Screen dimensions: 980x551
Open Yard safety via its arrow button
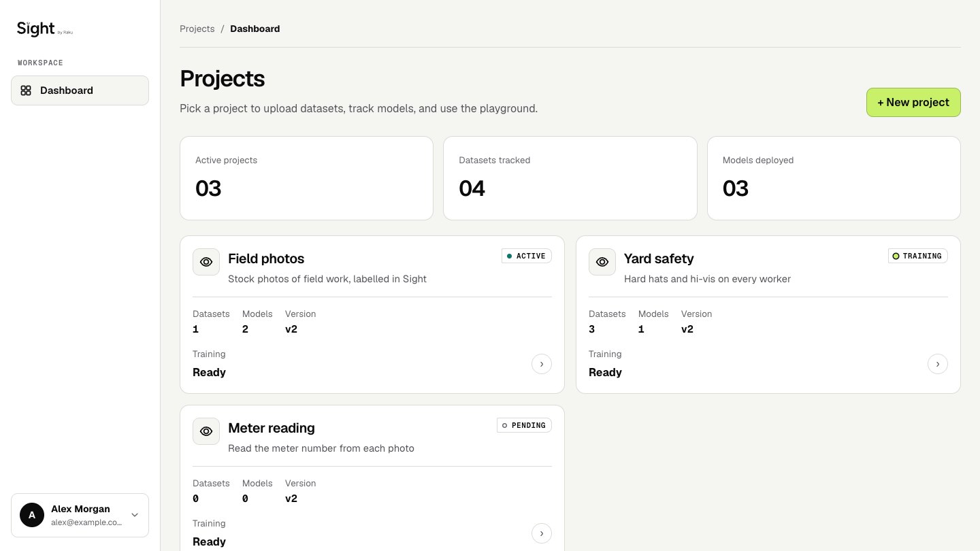click(938, 365)
